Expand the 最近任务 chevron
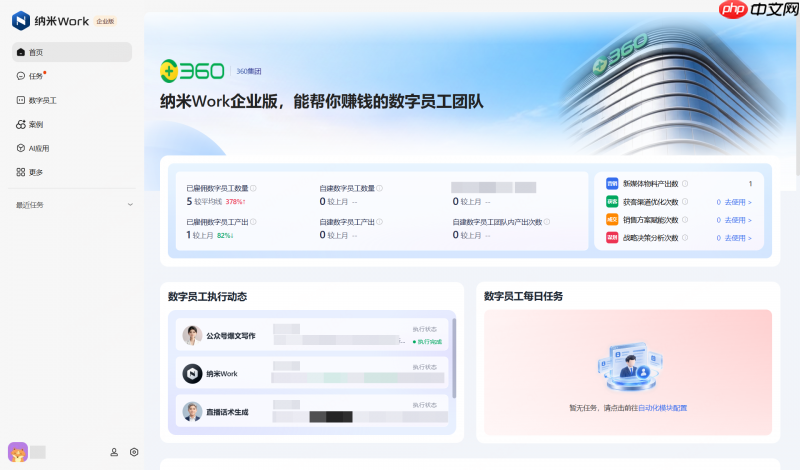This screenshot has height=470, width=800. pyautogui.click(x=130, y=205)
